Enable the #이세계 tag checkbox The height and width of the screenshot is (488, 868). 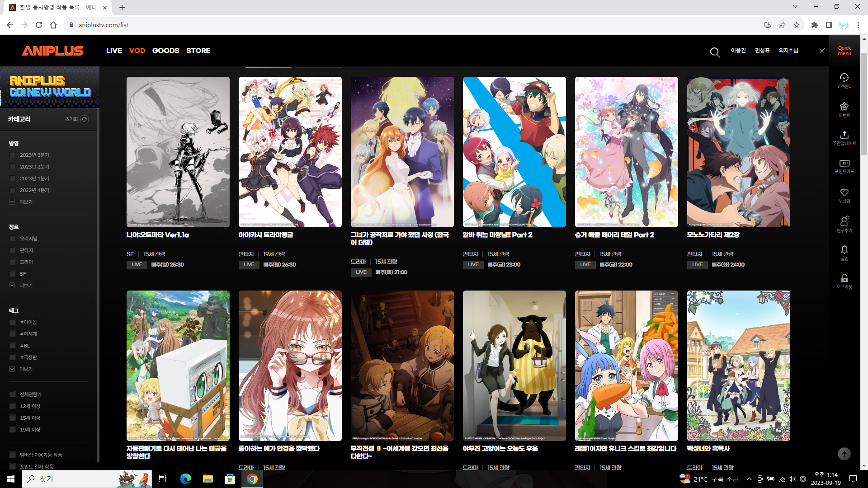(x=13, y=334)
